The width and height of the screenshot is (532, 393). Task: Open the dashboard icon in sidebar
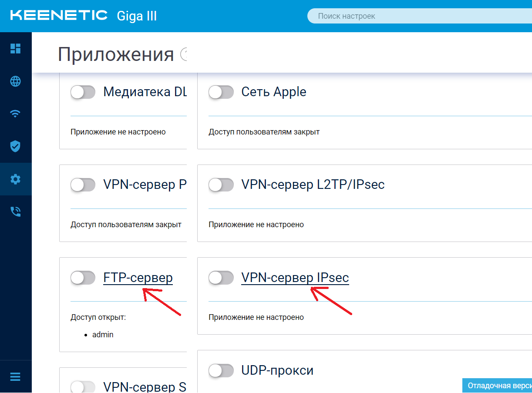pyautogui.click(x=16, y=48)
